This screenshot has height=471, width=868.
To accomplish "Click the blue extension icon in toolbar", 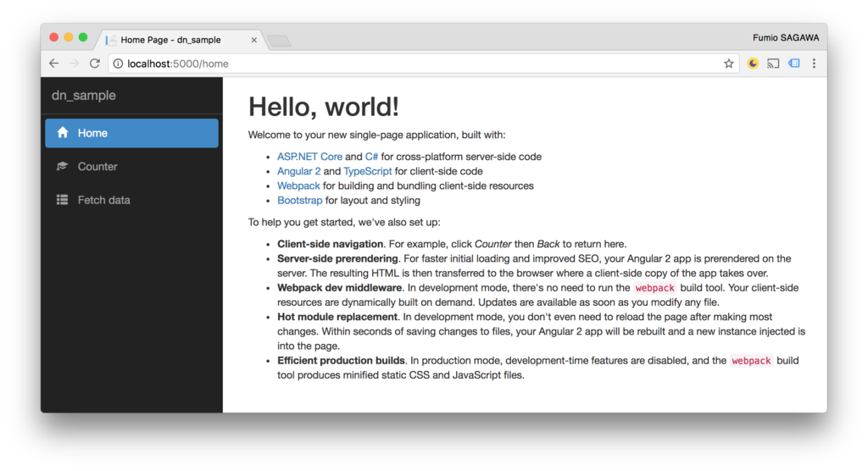I will click(x=793, y=64).
